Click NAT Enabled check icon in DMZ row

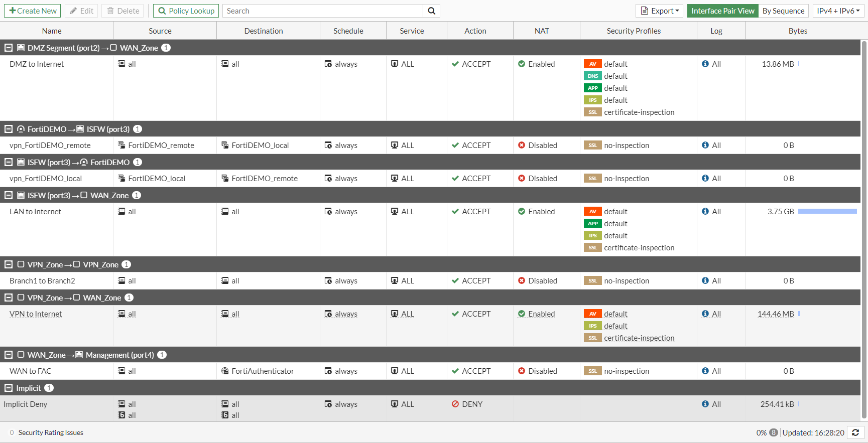tap(522, 64)
